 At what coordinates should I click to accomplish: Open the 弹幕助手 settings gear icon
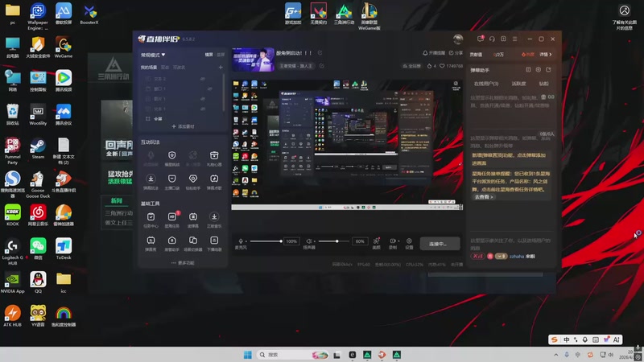click(538, 70)
